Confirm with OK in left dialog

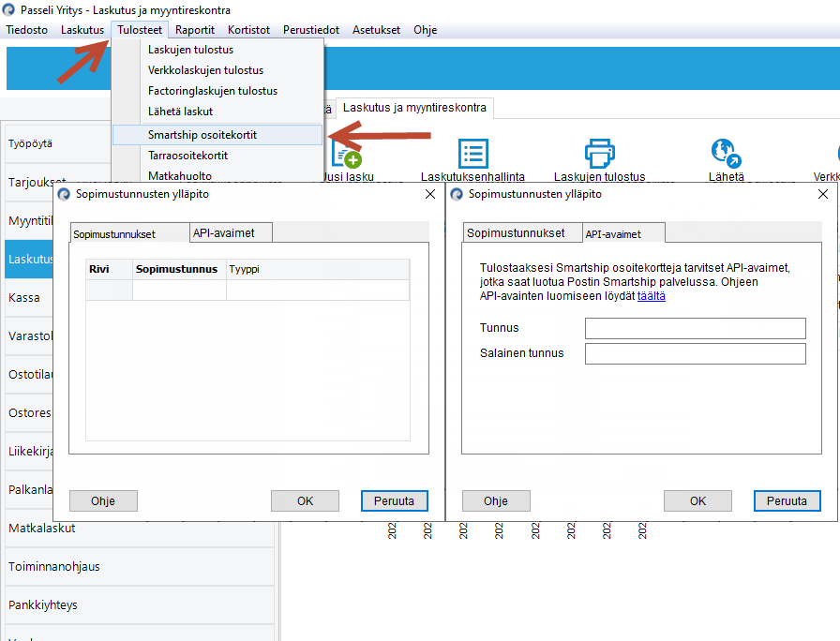point(305,501)
